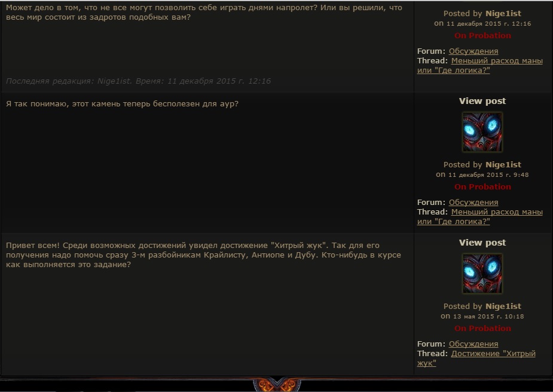Click the post text about камень для аур
The width and height of the screenshot is (553, 392).
pyautogui.click(x=122, y=104)
